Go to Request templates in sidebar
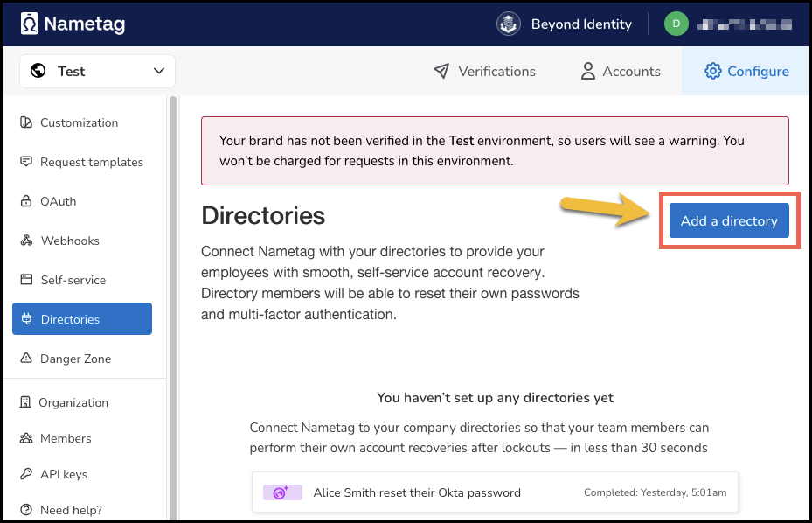The height and width of the screenshot is (523, 812). coord(91,162)
